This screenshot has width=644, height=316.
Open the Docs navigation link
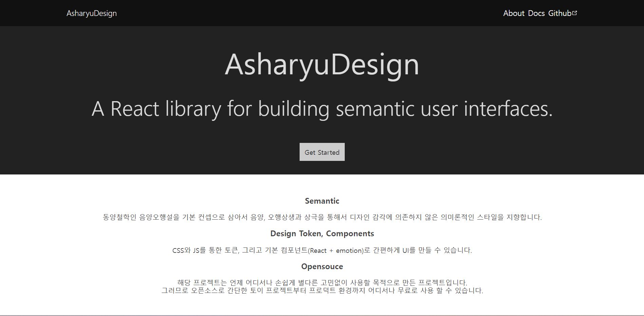pos(536,13)
